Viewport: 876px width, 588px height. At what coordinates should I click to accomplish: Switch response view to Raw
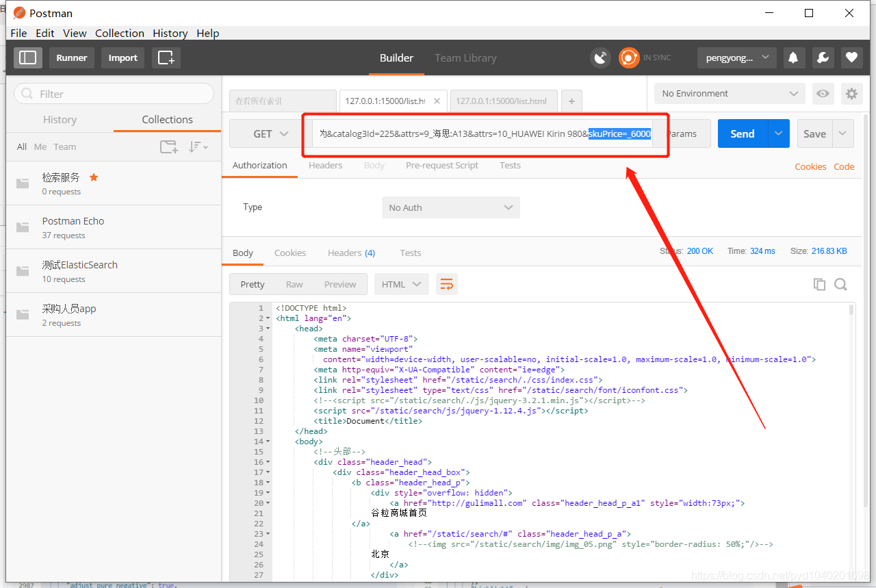[294, 284]
